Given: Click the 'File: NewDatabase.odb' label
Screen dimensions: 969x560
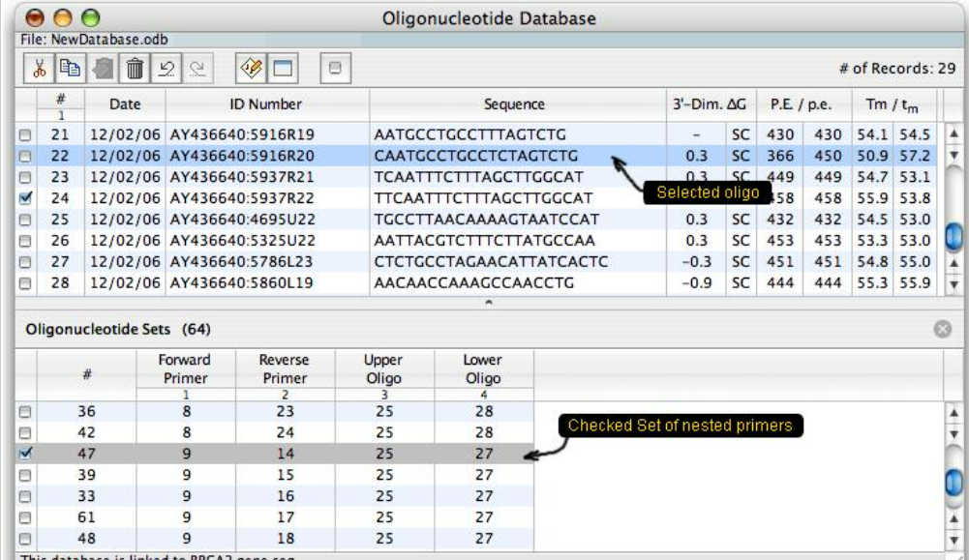Looking at the screenshot, I should point(94,40).
